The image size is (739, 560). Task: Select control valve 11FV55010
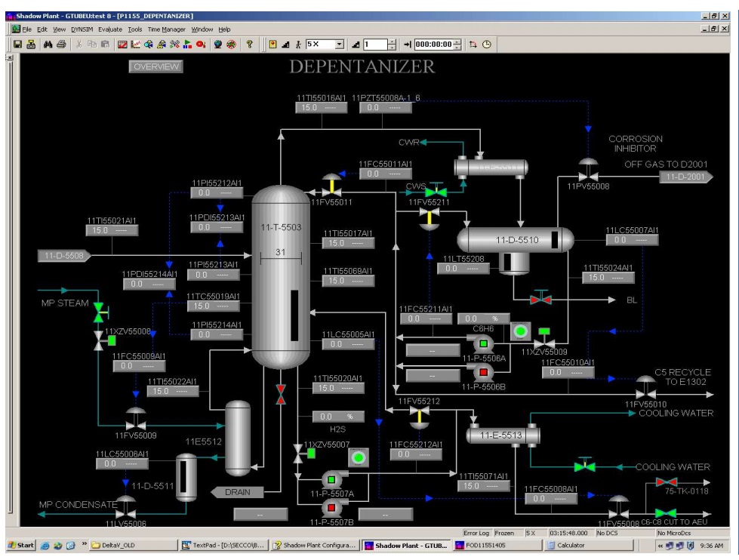click(x=645, y=387)
